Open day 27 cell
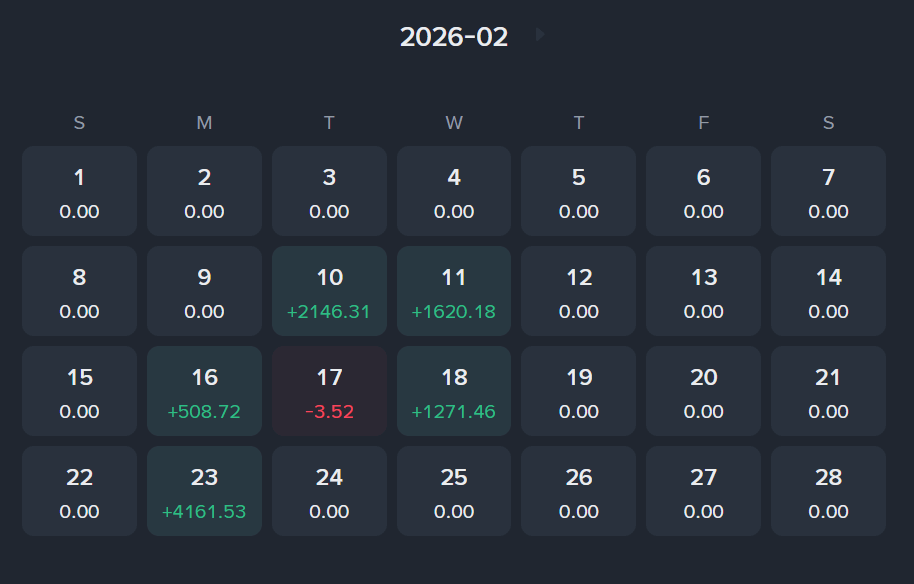 point(703,491)
